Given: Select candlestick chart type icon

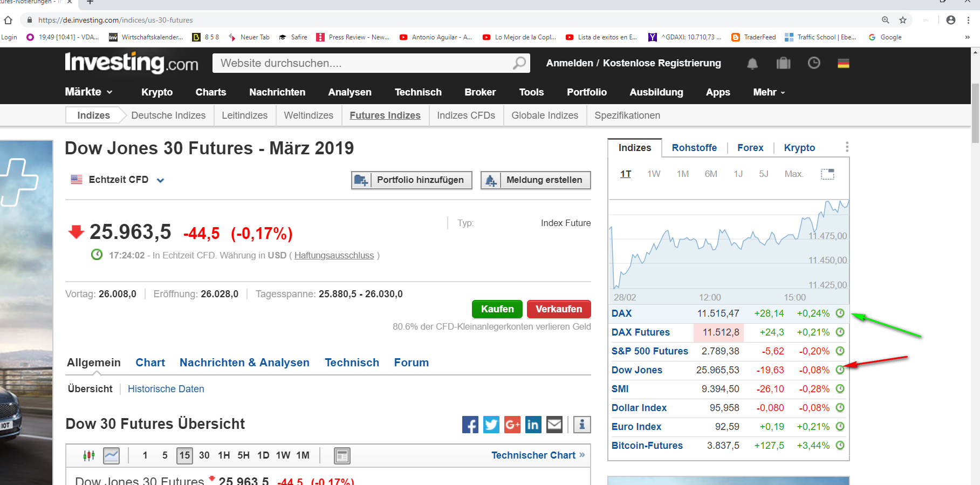Looking at the screenshot, I should coord(89,455).
